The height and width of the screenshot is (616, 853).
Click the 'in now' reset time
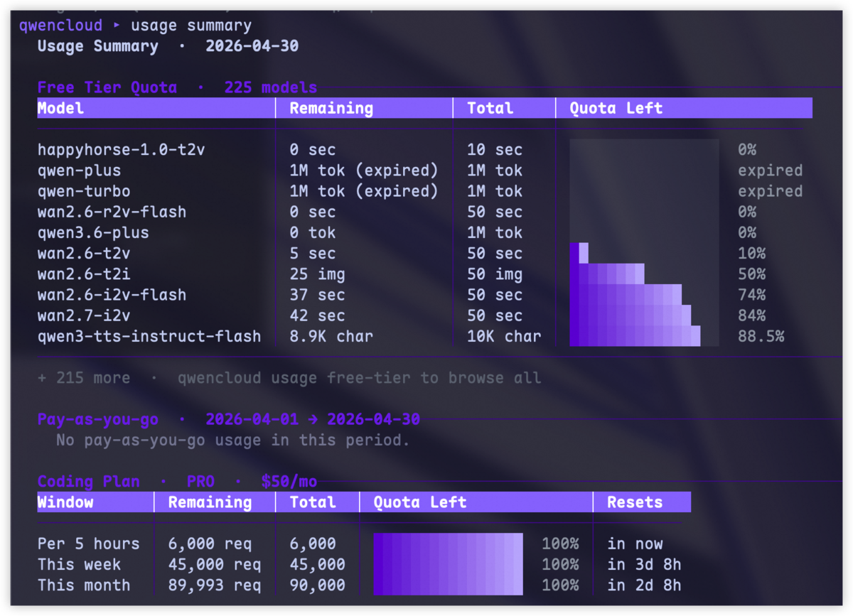pyautogui.click(x=635, y=544)
